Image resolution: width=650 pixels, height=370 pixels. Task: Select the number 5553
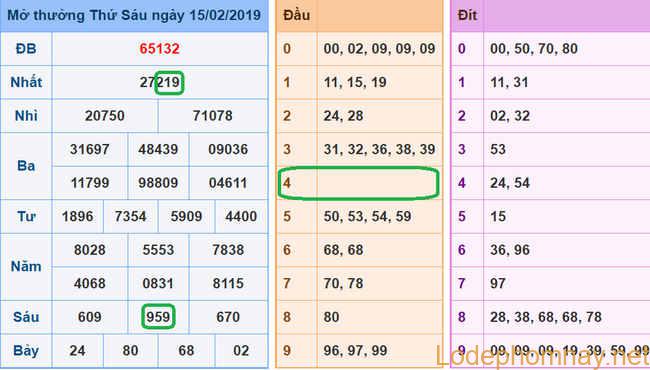[158, 250]
